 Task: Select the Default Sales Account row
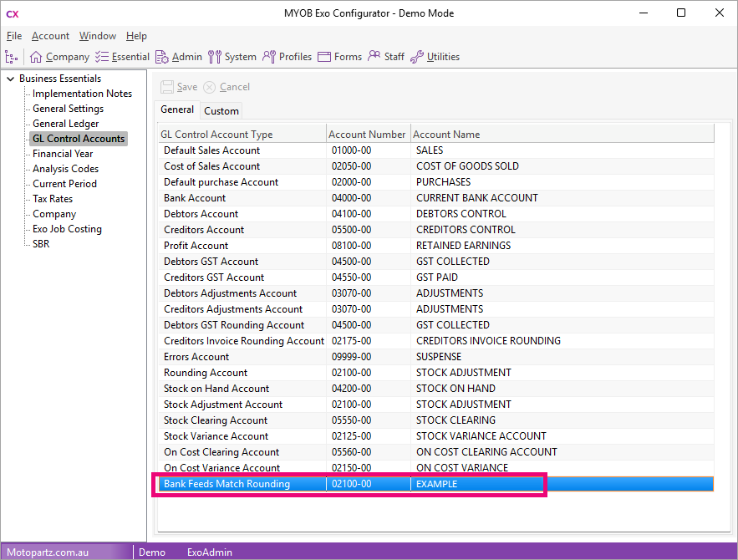pos(435,150)
